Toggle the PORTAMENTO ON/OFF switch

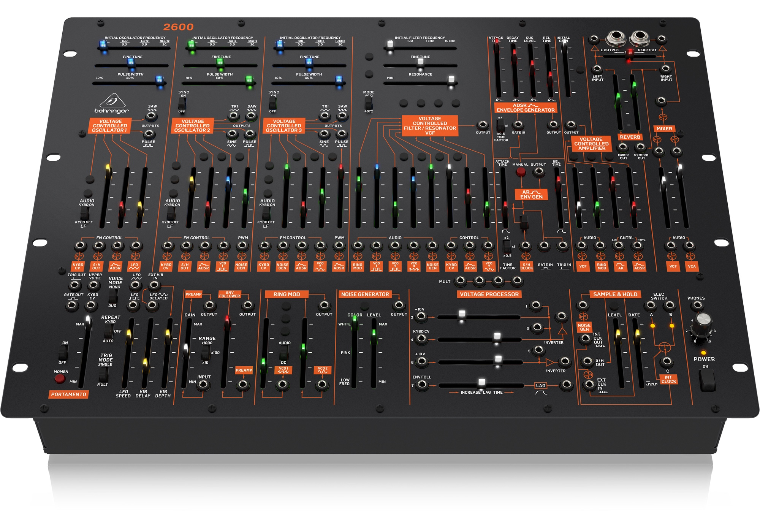pyautogui.click(x=63, y=353)
